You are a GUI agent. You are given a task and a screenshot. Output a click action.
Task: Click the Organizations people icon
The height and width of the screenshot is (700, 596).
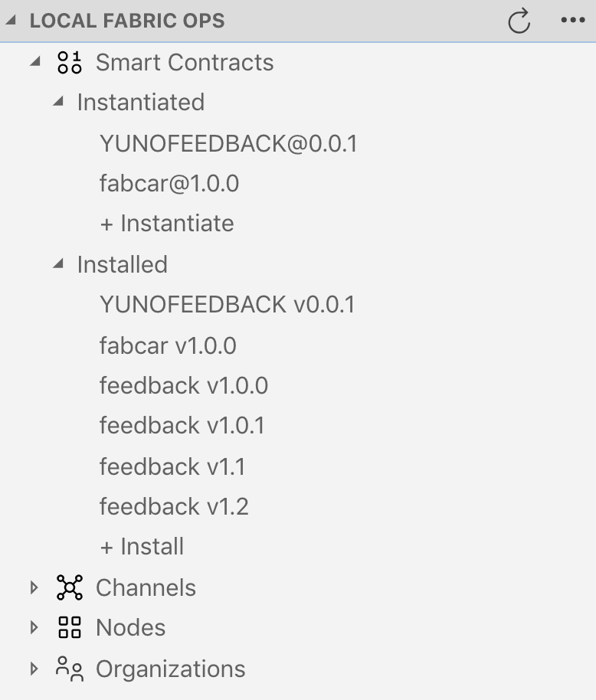[70, 668]
